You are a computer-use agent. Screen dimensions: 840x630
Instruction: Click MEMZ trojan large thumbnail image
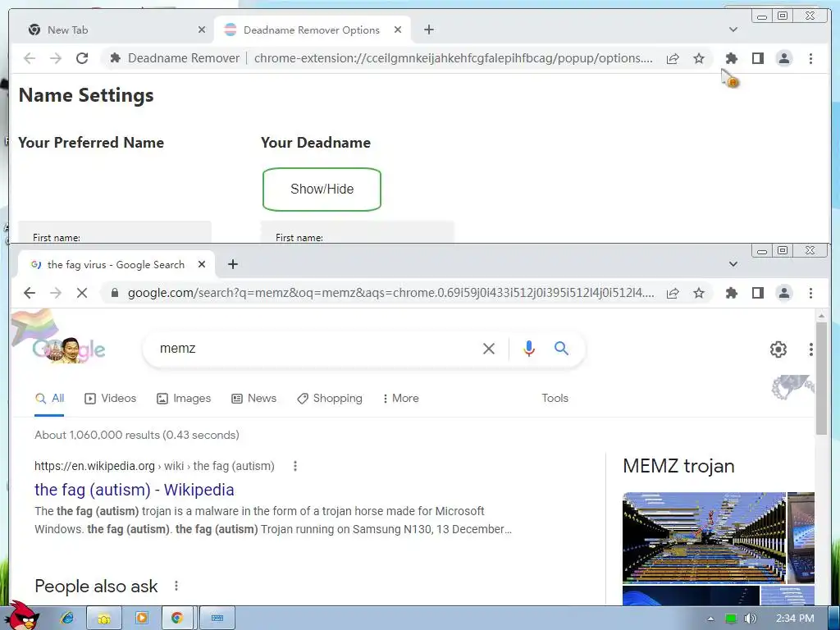pos(704,538)
